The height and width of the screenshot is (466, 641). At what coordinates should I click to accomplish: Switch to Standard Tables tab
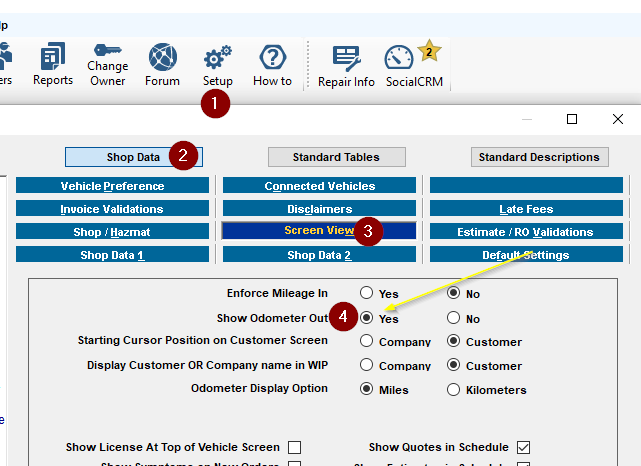pos(337,157)
